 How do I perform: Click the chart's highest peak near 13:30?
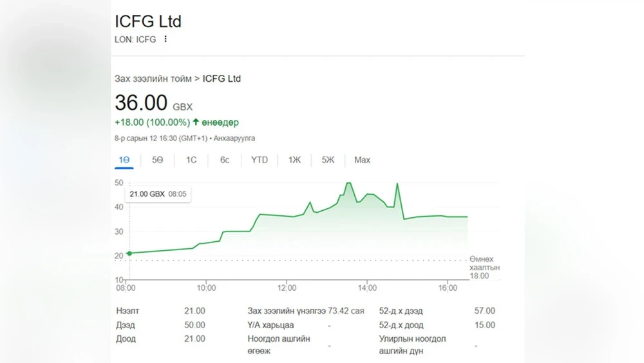348,183
